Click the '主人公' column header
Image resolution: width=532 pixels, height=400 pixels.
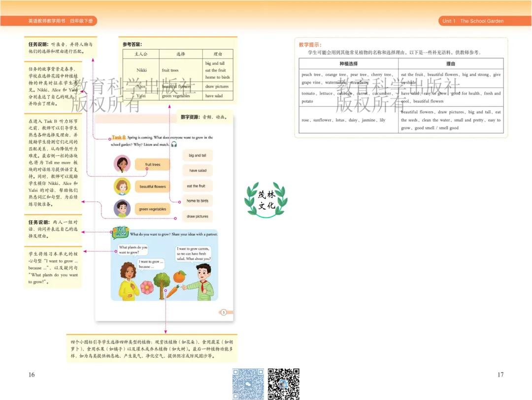pos(141,54)
